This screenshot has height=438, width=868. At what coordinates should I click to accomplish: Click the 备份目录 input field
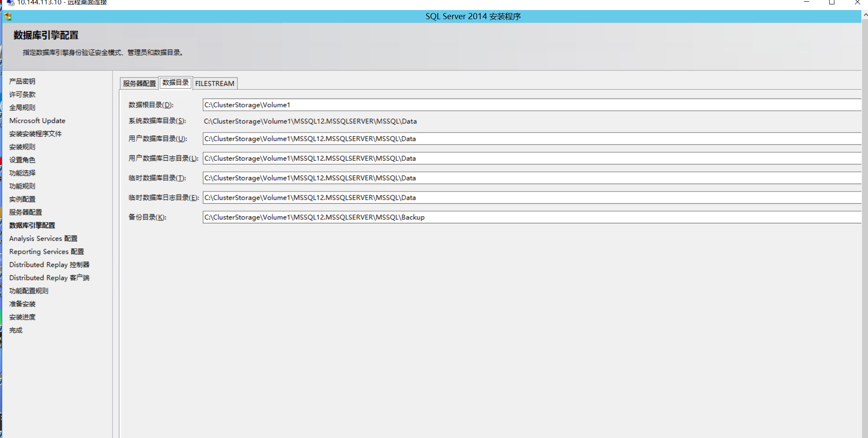pos(532,217)
